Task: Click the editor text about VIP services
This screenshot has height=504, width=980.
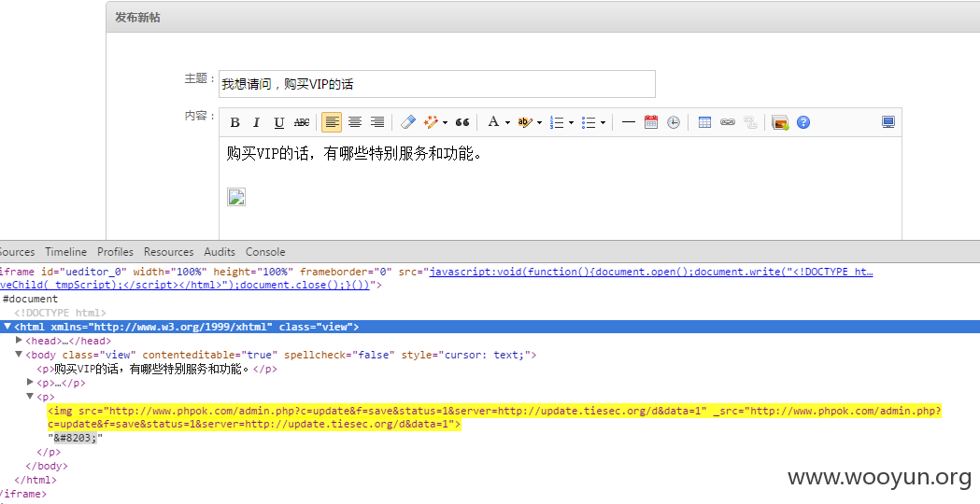Action: pos(354,154)
